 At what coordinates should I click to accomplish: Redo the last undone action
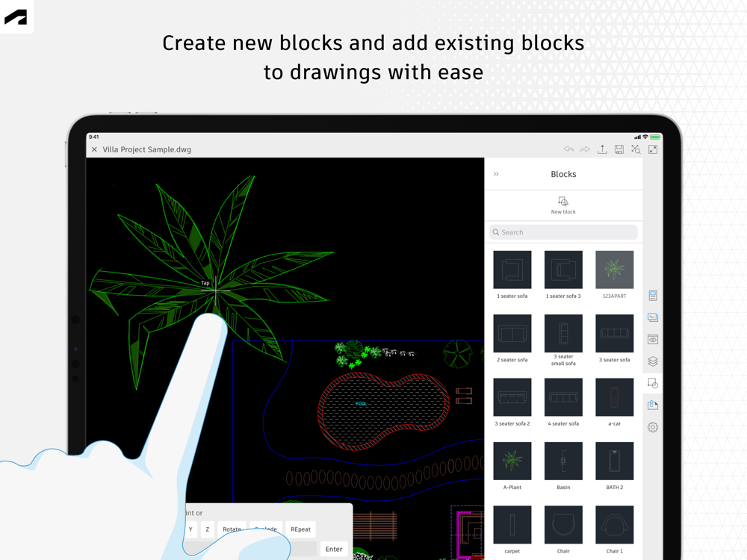point(585,149)
